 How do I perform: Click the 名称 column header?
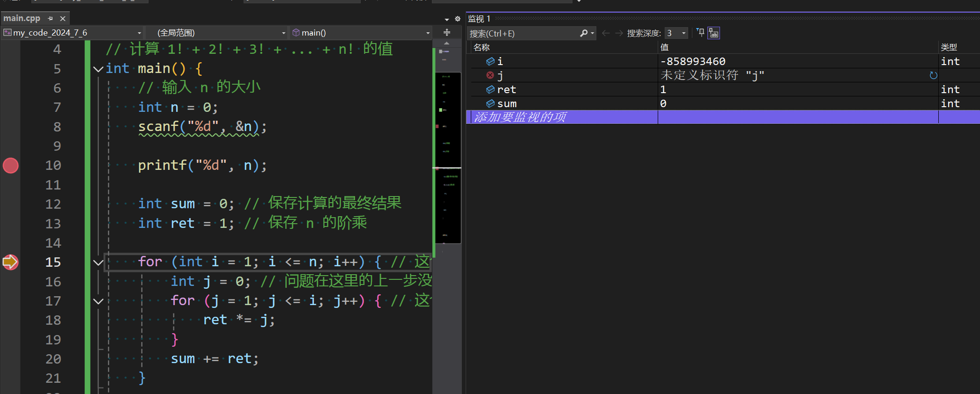pyautogui.click(x=482, y=47)
